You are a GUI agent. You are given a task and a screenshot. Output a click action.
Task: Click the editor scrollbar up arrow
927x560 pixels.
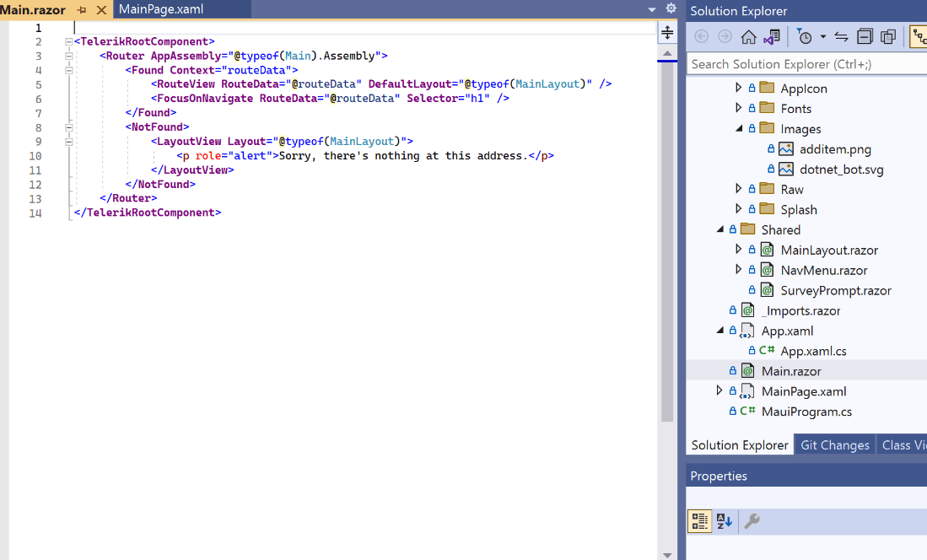pos(667,53)
